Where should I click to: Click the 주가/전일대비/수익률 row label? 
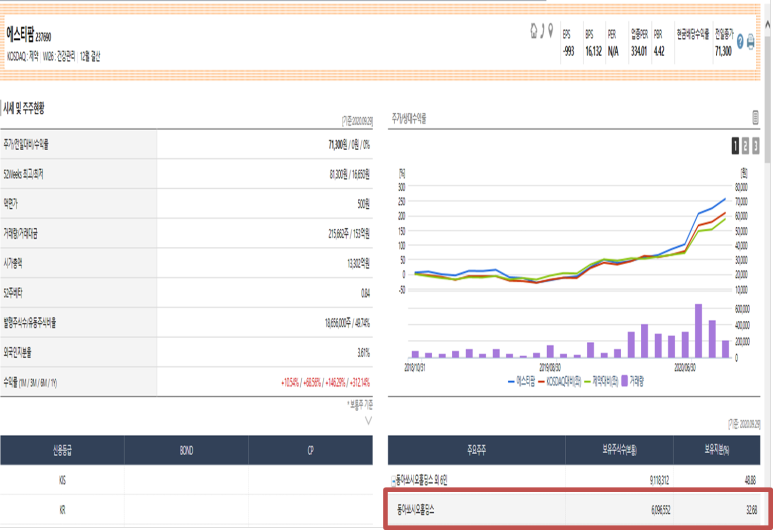point(26,144)
